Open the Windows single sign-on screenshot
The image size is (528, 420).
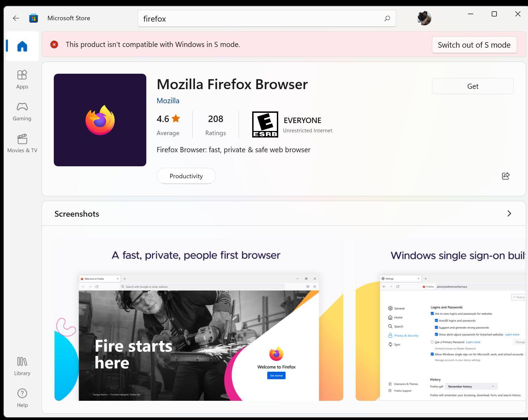click(x=441, y=320)
